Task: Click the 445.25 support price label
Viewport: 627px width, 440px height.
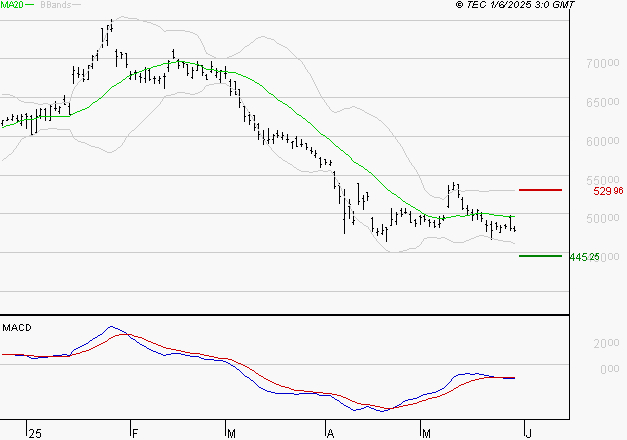Action: click(583, 257)
